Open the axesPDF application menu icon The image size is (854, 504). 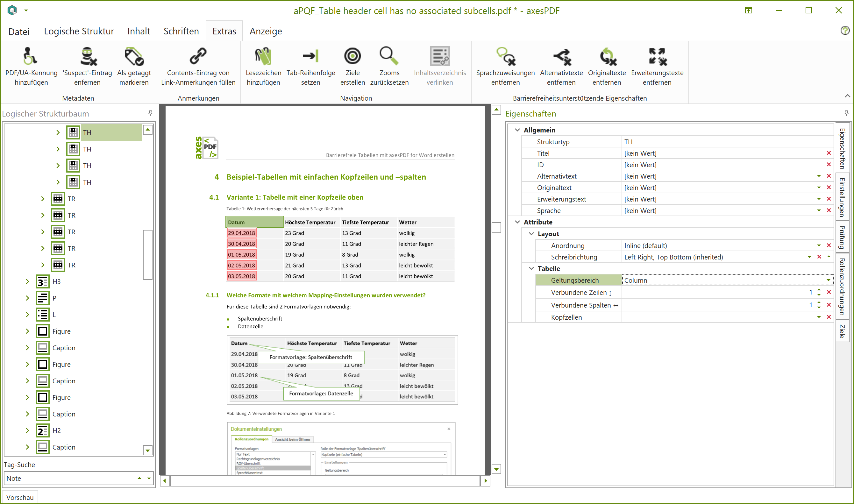12,10
